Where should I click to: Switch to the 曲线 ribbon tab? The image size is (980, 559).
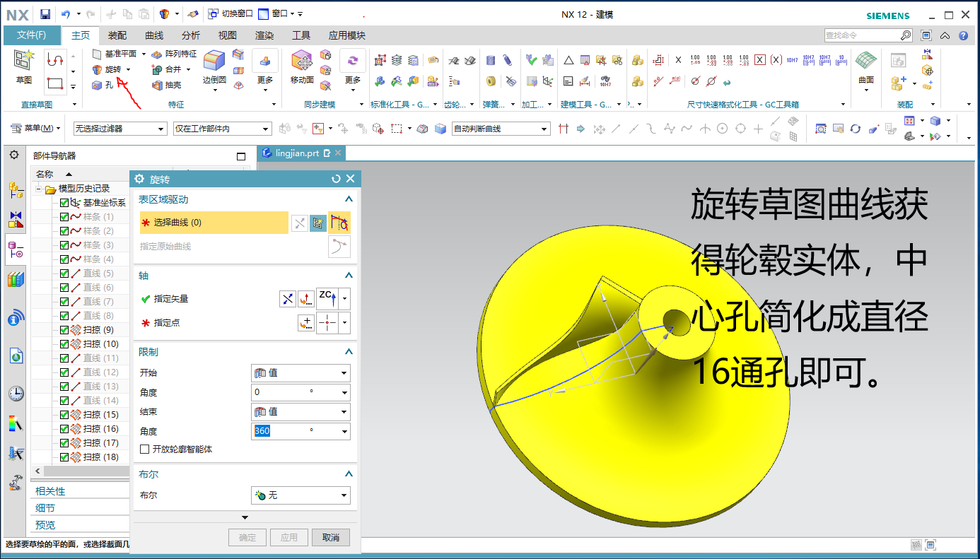(x=154, y=35)
